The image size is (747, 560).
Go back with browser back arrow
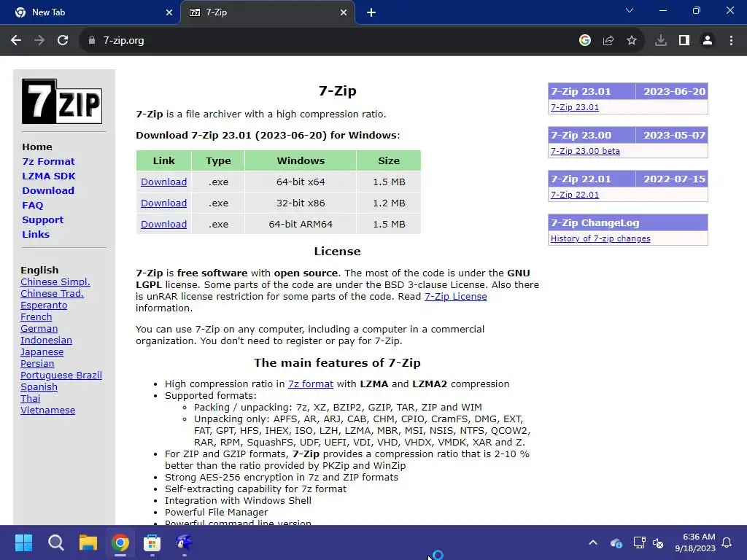pos(16,41)
